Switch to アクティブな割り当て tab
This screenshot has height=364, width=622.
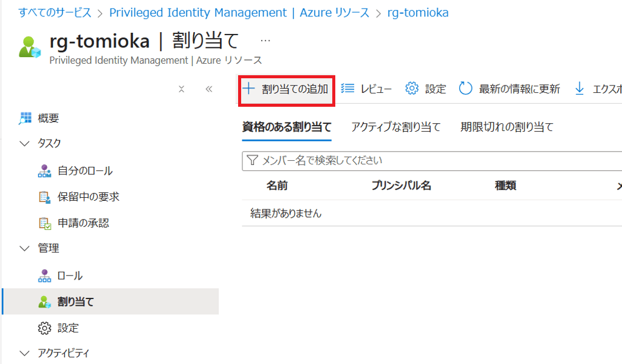pyautogui.click(x=395, y=127)
